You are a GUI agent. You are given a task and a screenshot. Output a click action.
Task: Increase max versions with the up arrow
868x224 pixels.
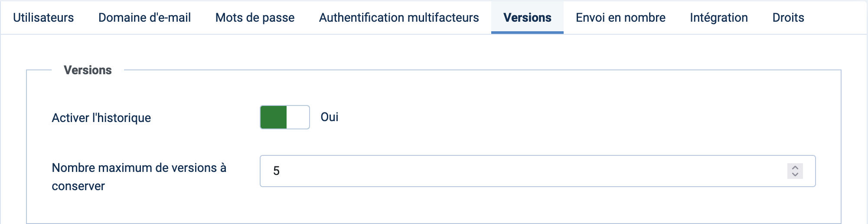795,167
